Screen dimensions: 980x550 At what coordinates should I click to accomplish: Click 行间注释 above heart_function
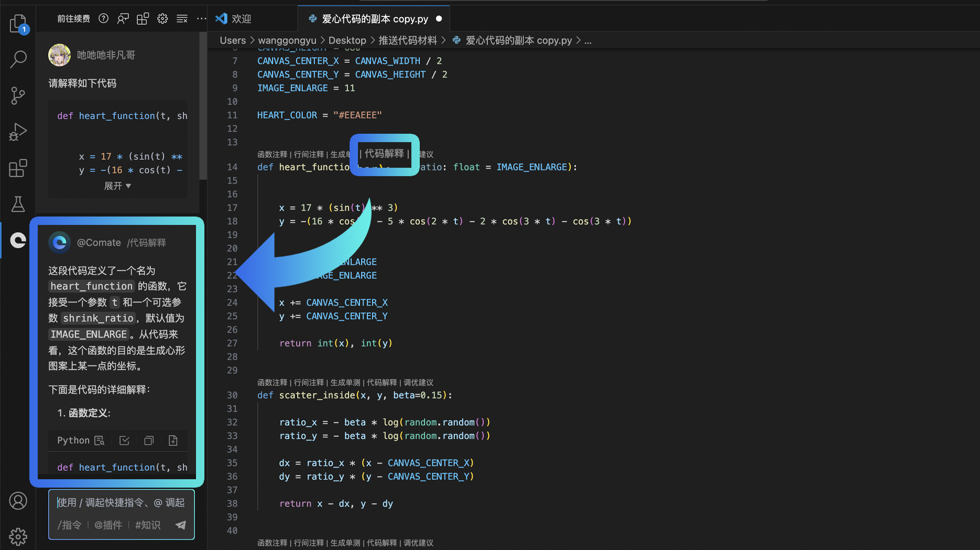(309, 154)
